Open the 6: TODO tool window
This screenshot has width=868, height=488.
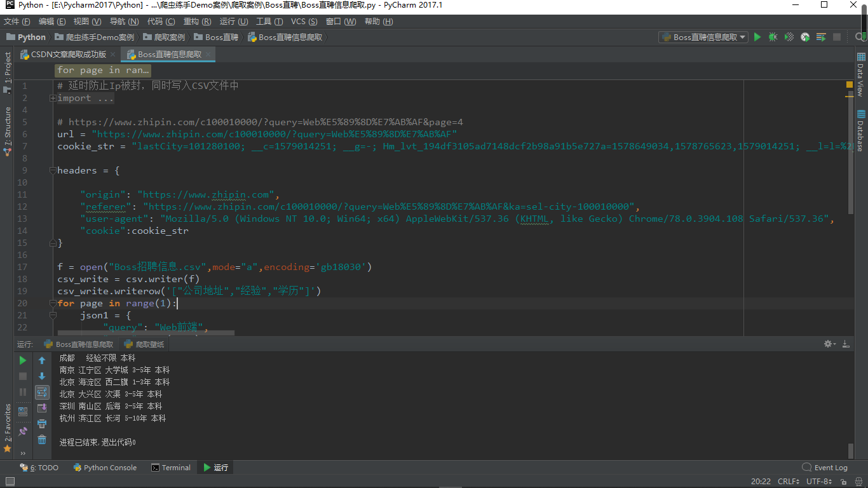click(39, 468)
